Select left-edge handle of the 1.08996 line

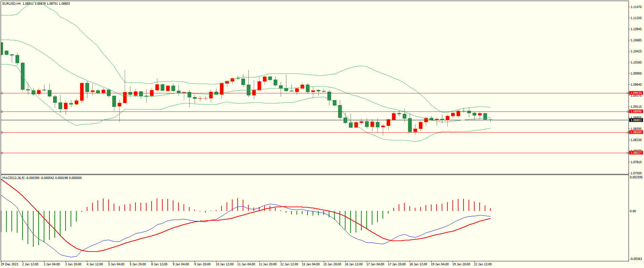[2, 111]
